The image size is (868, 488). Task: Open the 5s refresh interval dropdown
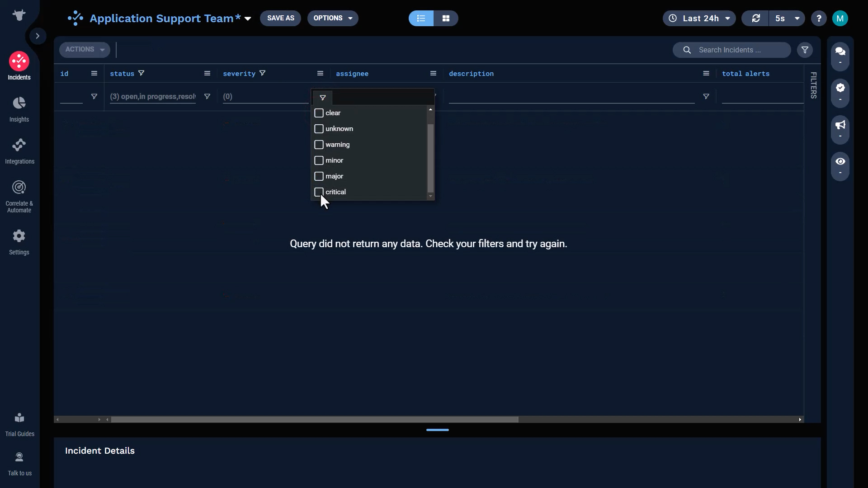tap(787, 18)
